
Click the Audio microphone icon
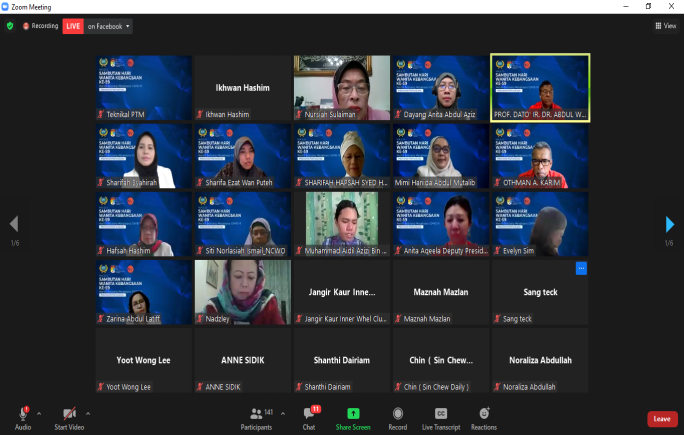click(22, 413)
